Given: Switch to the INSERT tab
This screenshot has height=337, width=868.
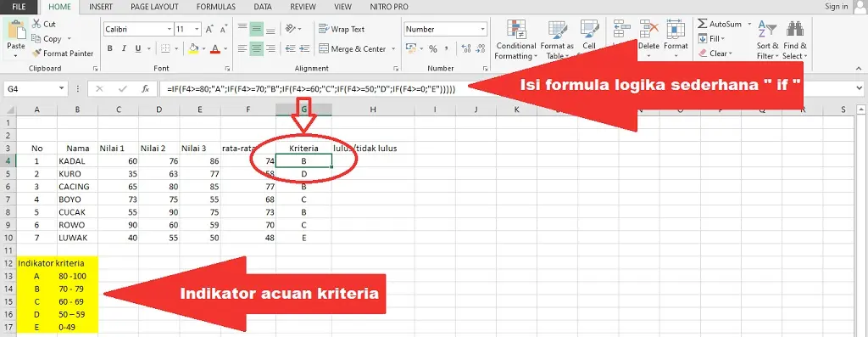Looking at the screenshot, I should tap(100, 7).
